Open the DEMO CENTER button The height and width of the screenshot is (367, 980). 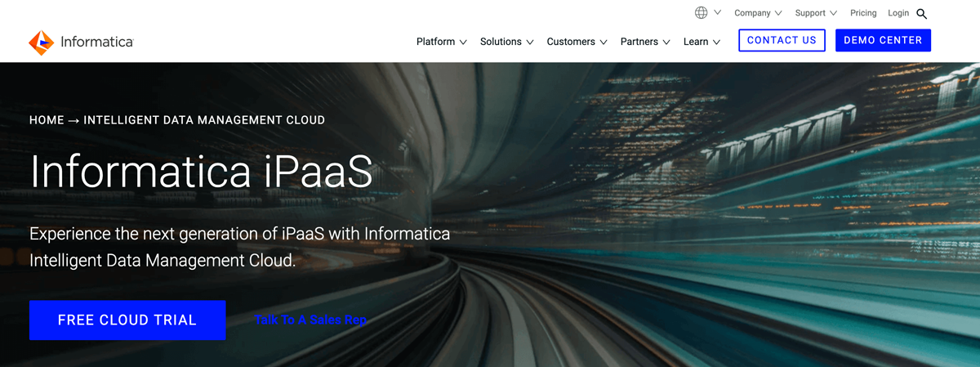click(883, 40)
